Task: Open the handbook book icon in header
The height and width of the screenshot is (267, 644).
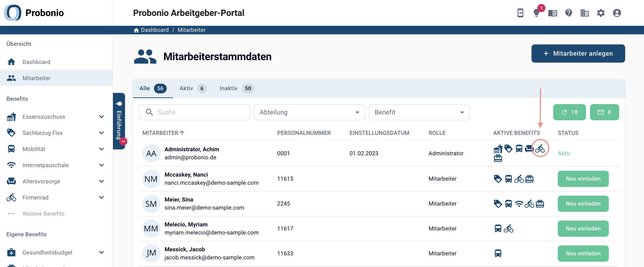Action: pyautogui.click(x=553, y=13)
